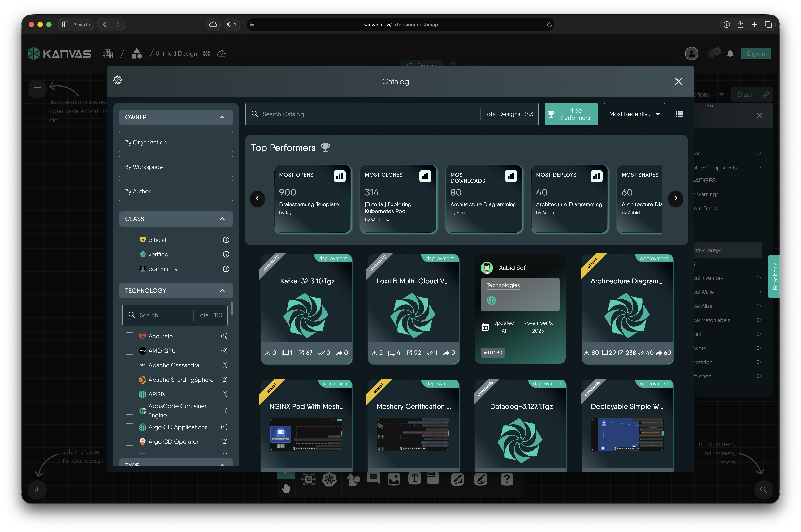801x532 pixels.
Task: Select the text box T tool
Action: tap(414, 479)
